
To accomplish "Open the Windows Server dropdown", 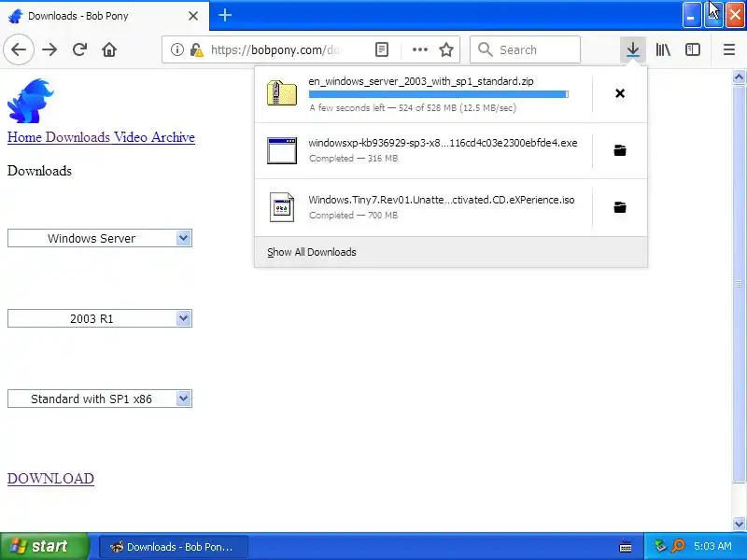I will tap(100, 238).
